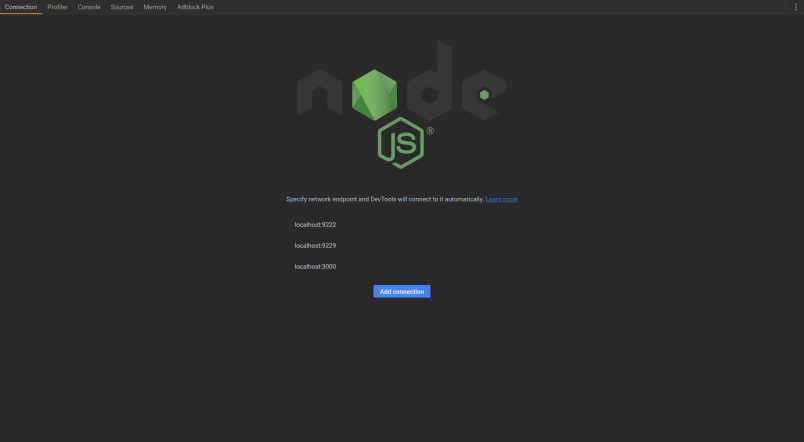The width and height of the screenshot is (804, 442).
Task: Open the Memory tab
Action: point(155,7)
